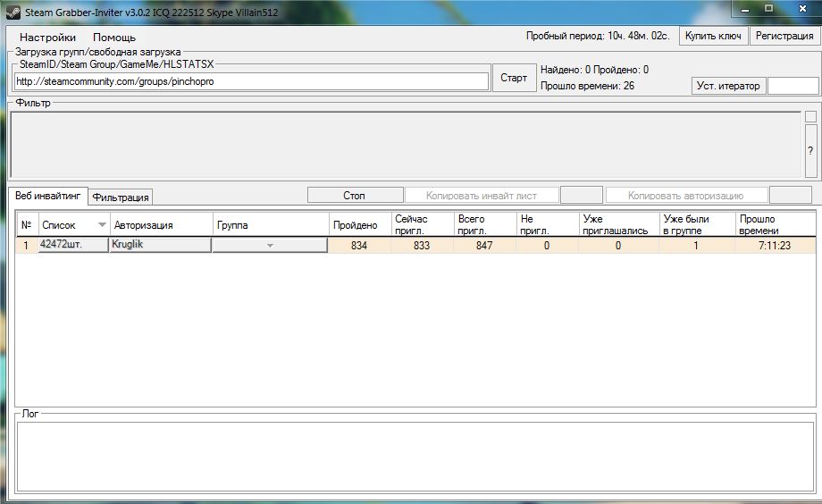Click the Уже приглашались column header
This screenshot has height=504, width=822.
coord(619,224)
